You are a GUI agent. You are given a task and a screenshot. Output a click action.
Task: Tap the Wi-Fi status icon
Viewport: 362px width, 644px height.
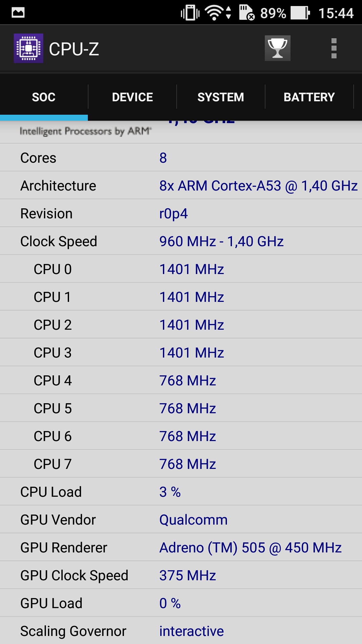[218, 13]
